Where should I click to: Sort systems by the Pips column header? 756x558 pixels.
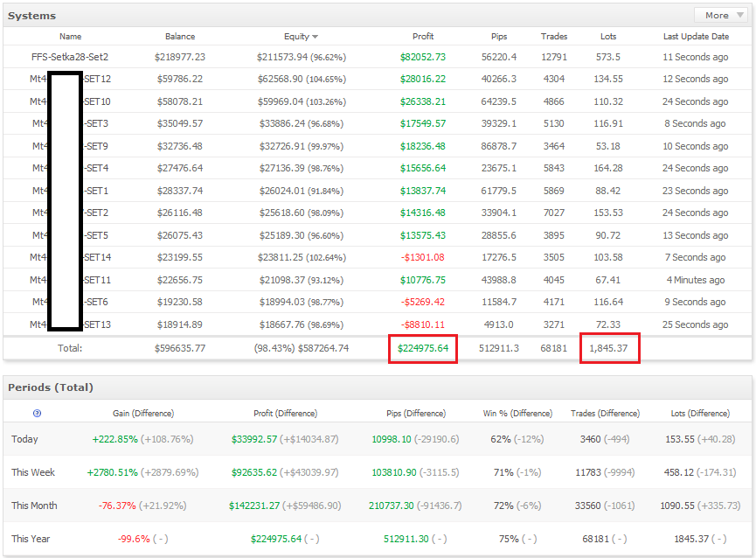[x=499, y=37]
